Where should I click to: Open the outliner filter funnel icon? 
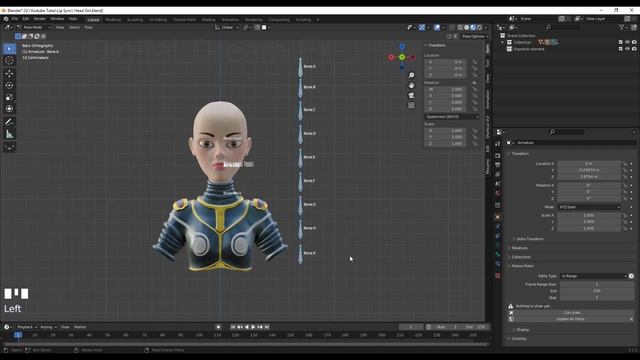tap(622, 27)
